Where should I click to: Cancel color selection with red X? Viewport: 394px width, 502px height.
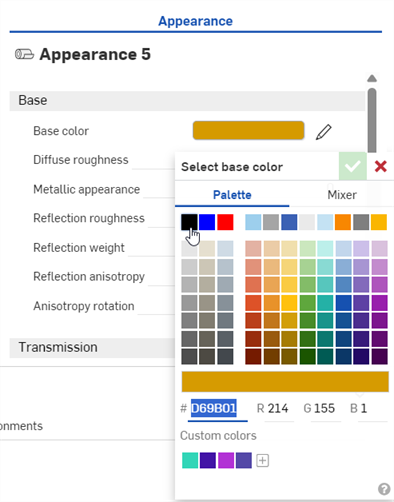(x=380, y=166)
